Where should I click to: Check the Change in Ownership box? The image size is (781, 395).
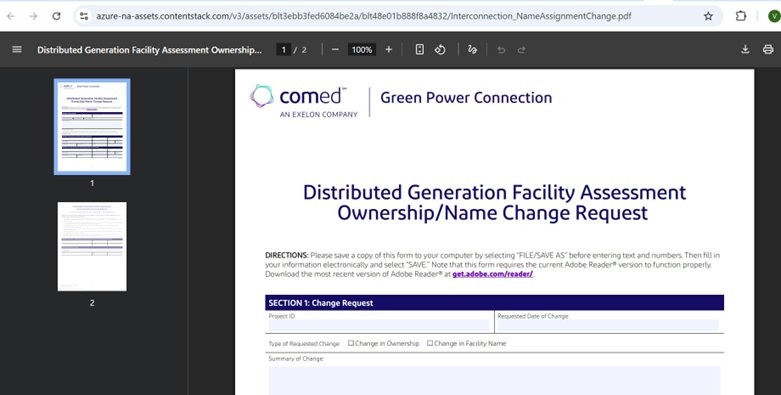[351, 343]
